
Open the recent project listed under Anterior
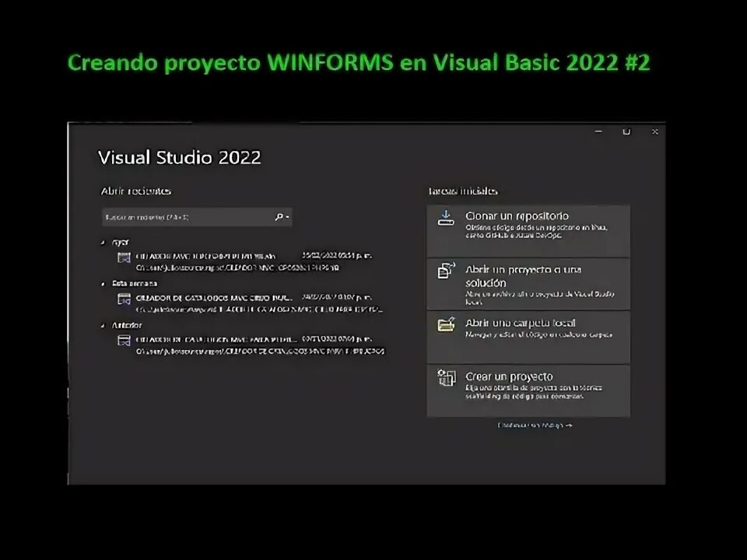pos(250,345)
